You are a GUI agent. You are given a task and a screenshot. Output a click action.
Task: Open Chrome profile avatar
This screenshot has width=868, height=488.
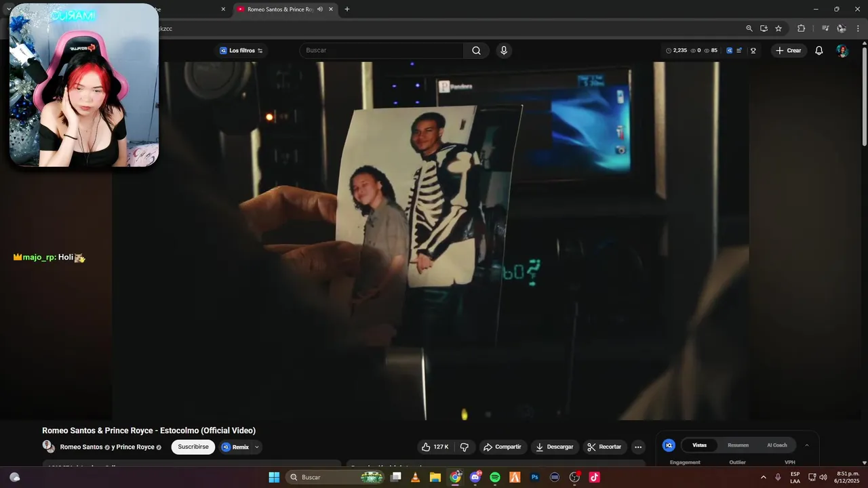pos(842,28)
